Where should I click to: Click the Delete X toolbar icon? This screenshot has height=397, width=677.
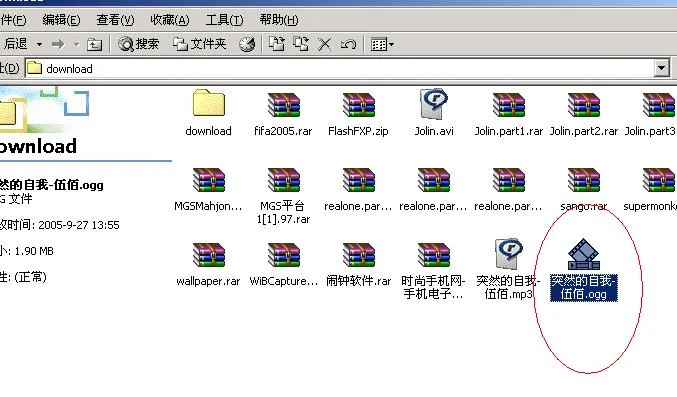click(325, 44)
